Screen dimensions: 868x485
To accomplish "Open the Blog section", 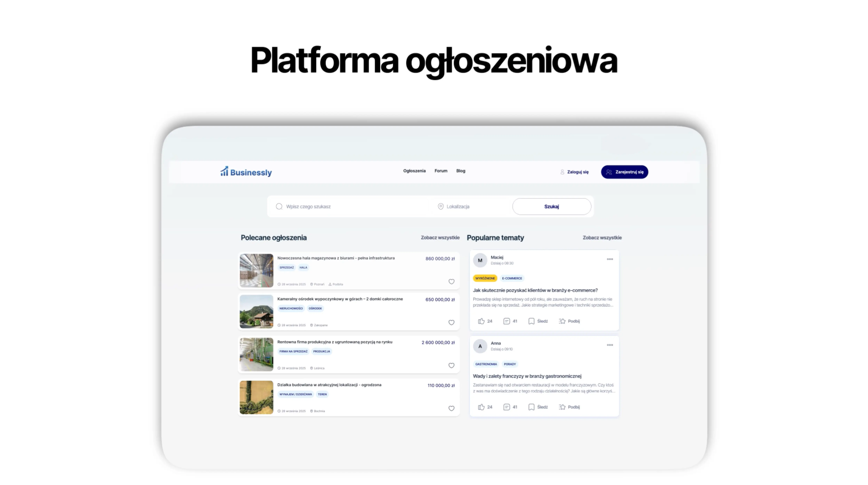I will coord(460,171).
